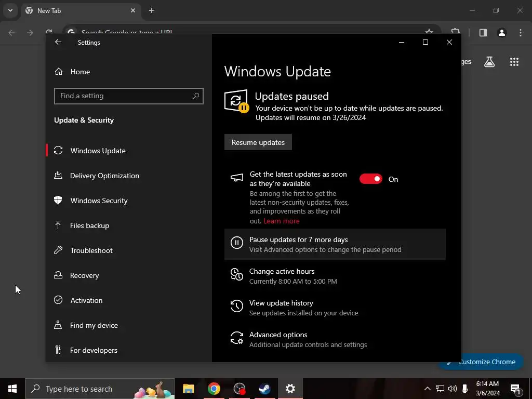Click the Recovery icon in sidebar
The width and height of the screenshot is (532, 399).
(x=58, y=275)
